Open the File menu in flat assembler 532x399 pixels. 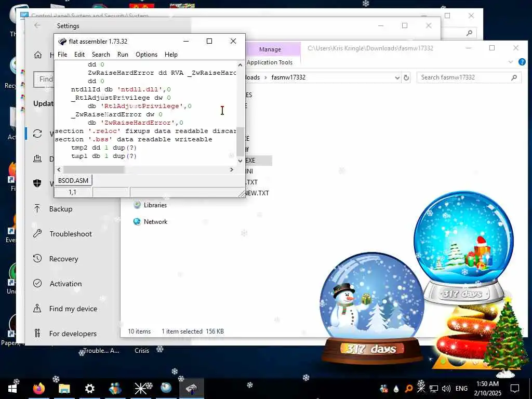click(62, 54)
